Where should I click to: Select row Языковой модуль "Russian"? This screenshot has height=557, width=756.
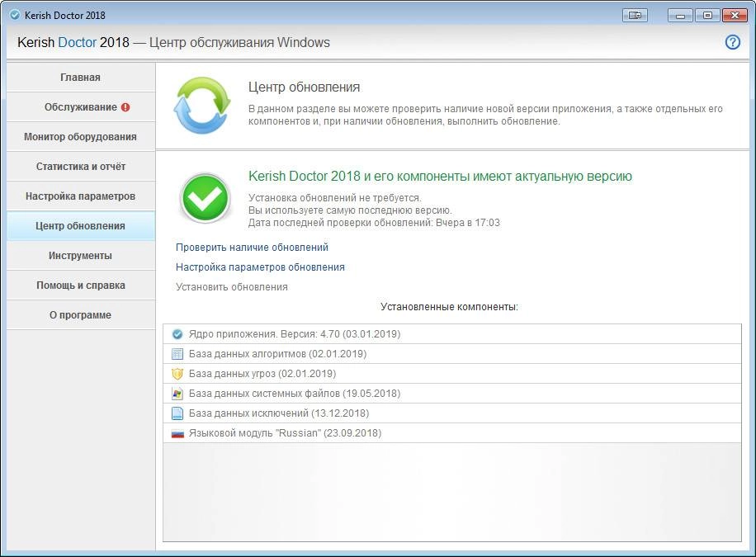pos(451,433)
